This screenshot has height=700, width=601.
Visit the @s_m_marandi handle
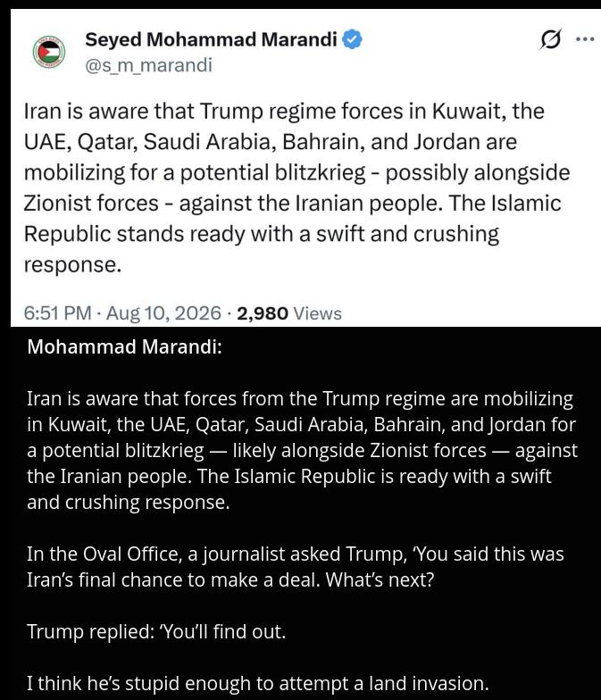148,65
